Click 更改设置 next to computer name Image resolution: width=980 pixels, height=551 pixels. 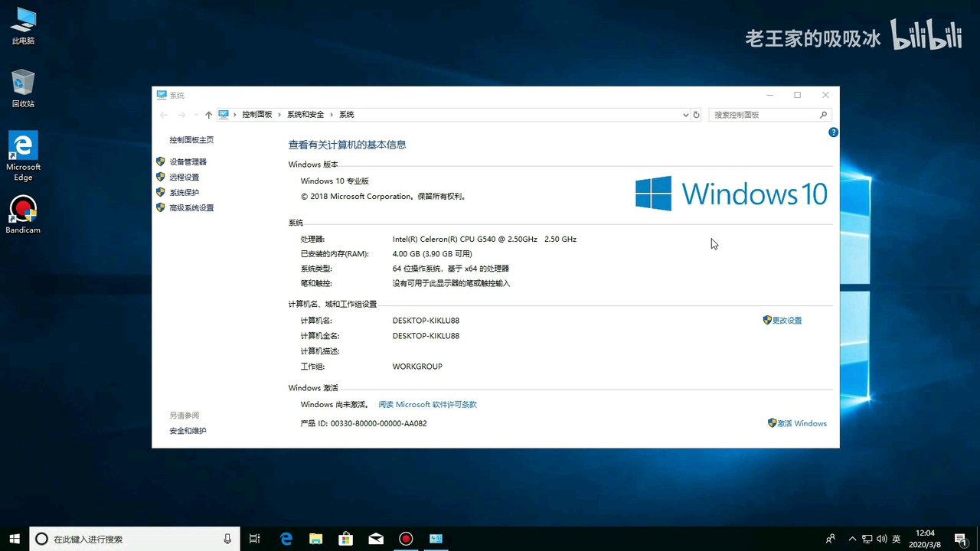click(786, 321)
